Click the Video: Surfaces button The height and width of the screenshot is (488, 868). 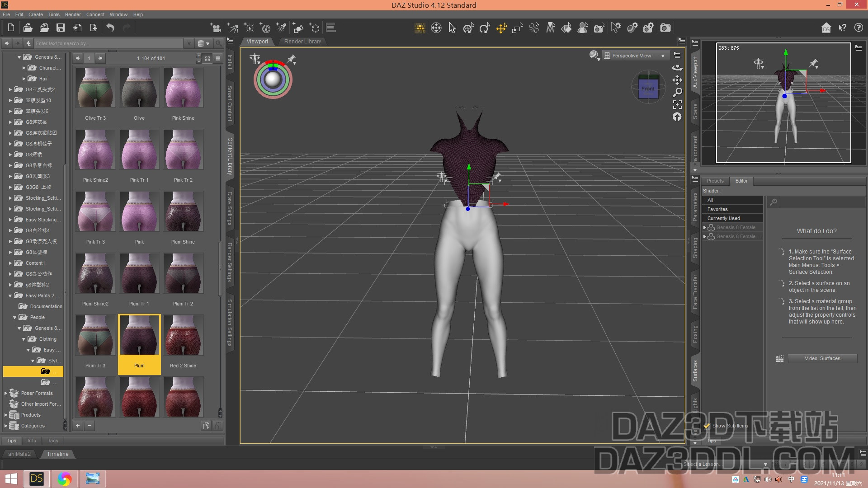(822, 358)
